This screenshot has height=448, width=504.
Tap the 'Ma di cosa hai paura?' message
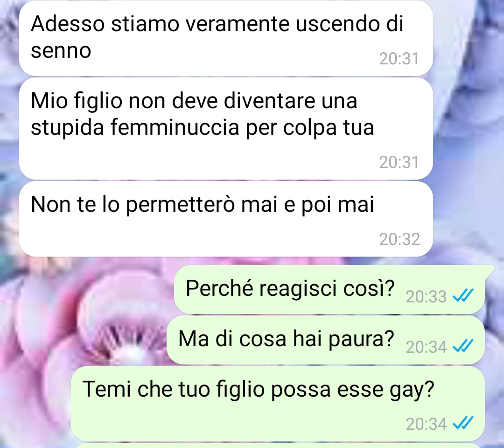click(x=325, y=340)
